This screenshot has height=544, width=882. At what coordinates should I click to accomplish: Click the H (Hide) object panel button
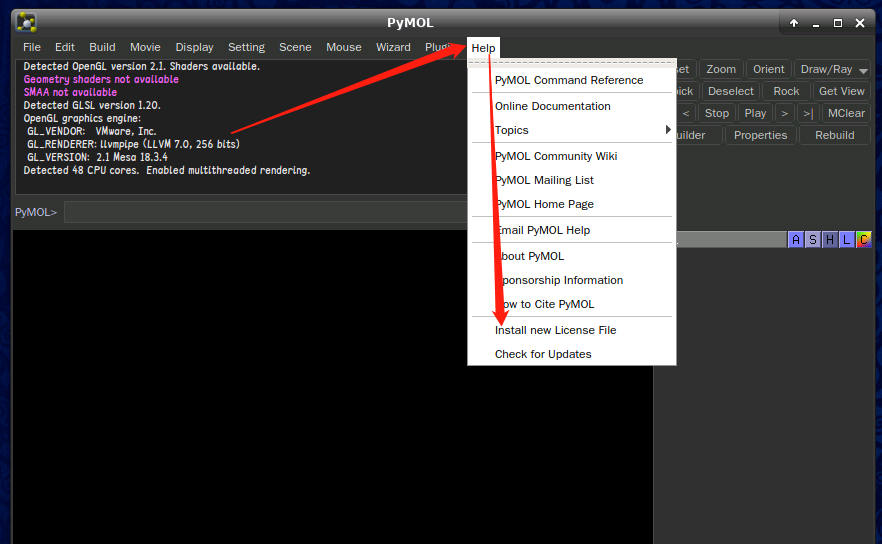[830, 240]
